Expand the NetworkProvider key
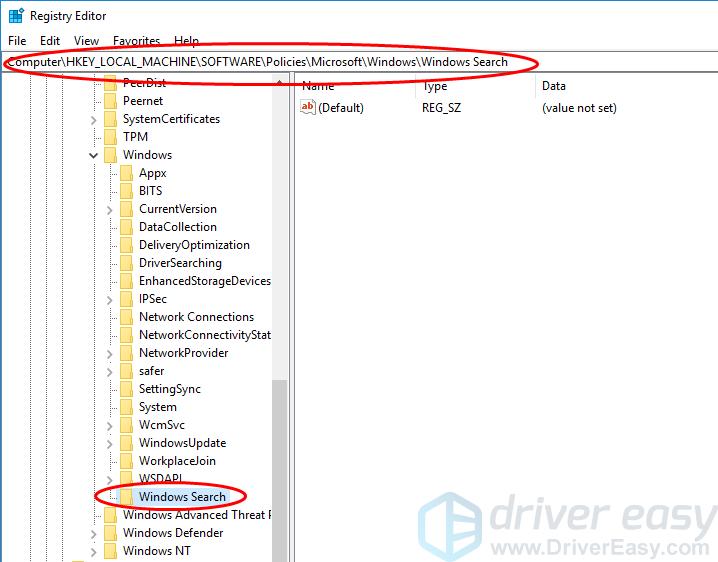Screen dimensions: 718x562 pos(109,354)
